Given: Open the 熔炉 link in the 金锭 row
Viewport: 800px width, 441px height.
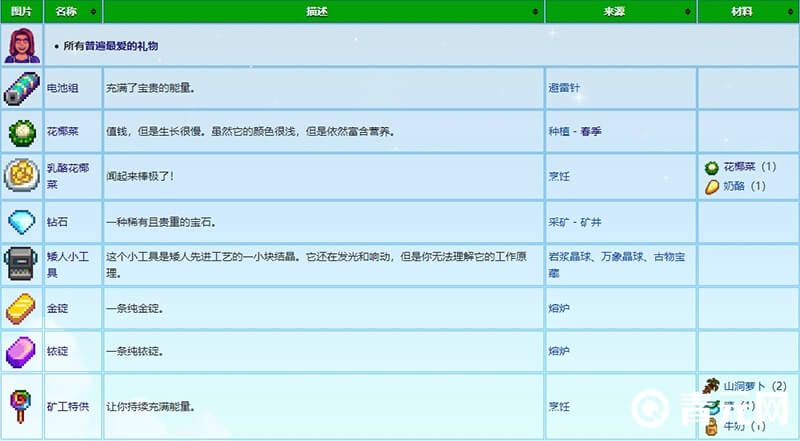Looking at the screenshot, I should click(559, 308).
